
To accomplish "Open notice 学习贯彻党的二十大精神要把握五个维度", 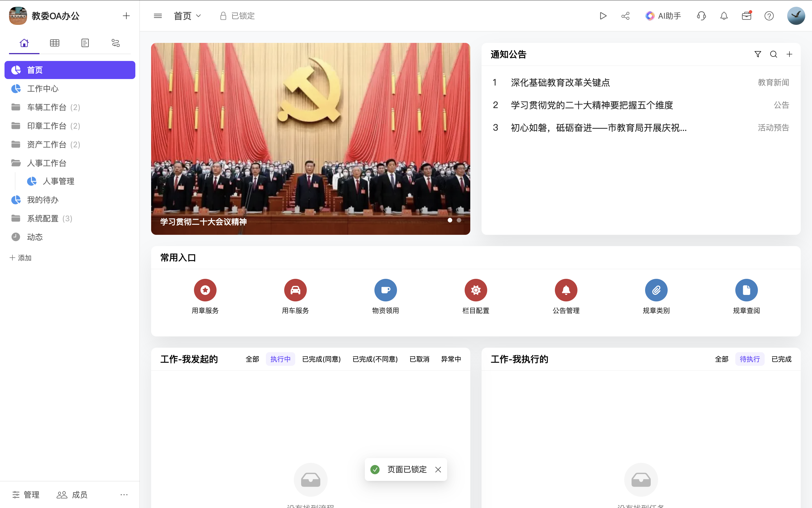I will click(x=592, y=105).
